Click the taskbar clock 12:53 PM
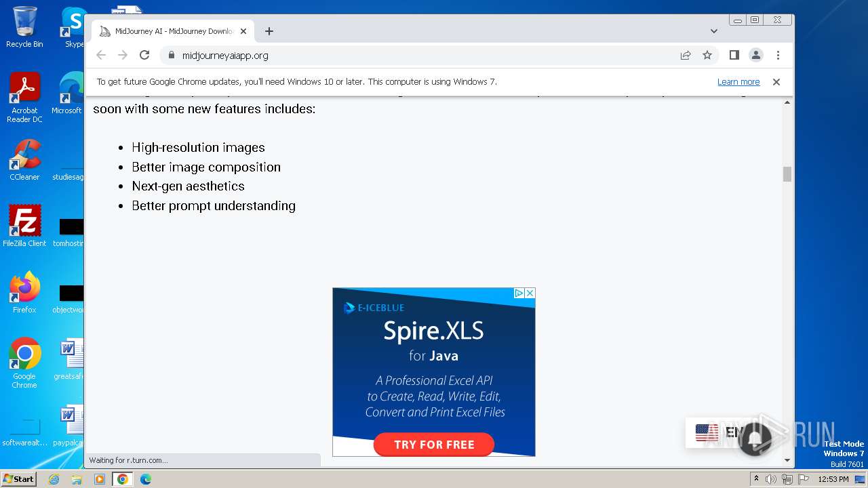 833,479
